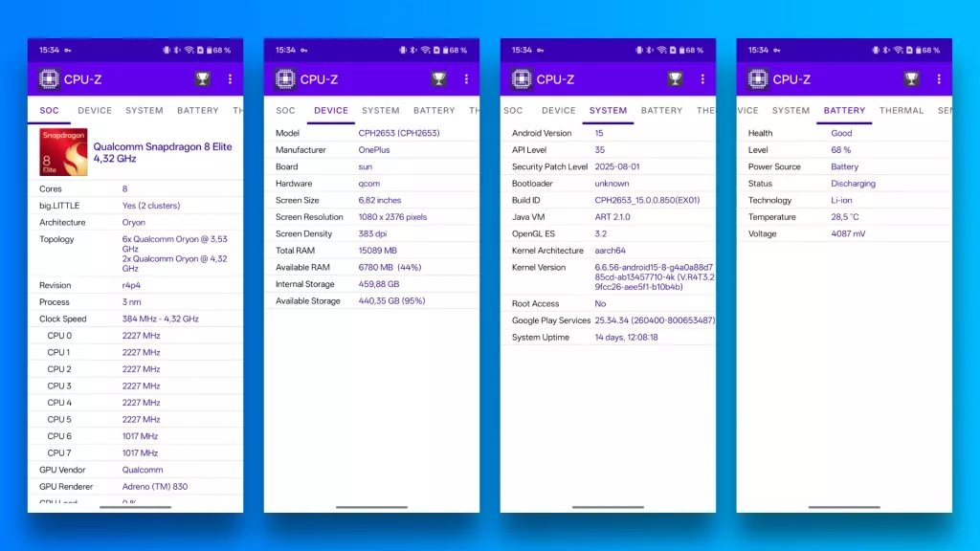
Task: Tap the Kernel Architecture value aarch64
Action: [610, 251]
